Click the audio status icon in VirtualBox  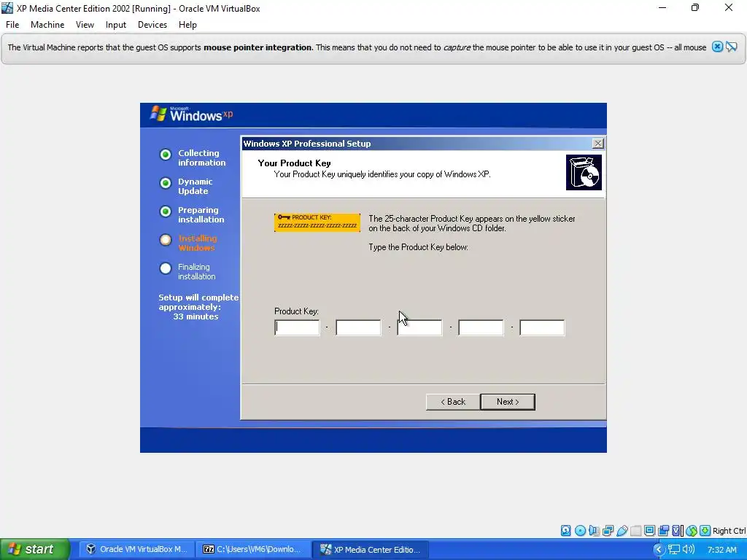[x=594, y=531]
